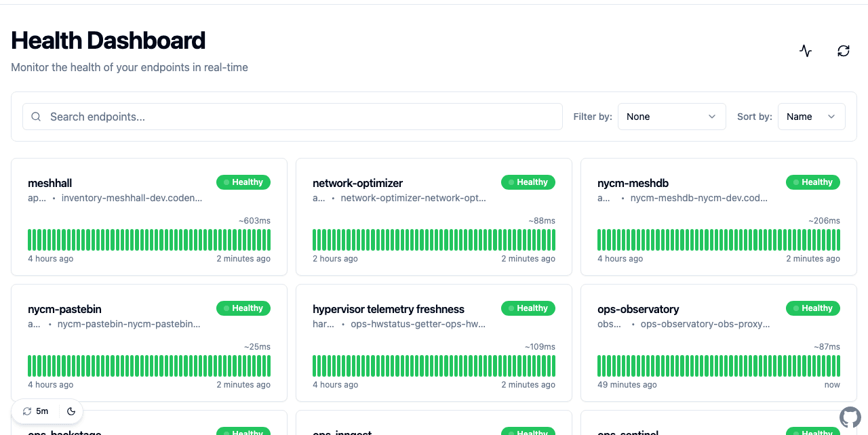Screen dimensions: 868x435
Task: Click Healthy badge on hypervisor telemetry freshness
Action: click(x=528, y=308)
